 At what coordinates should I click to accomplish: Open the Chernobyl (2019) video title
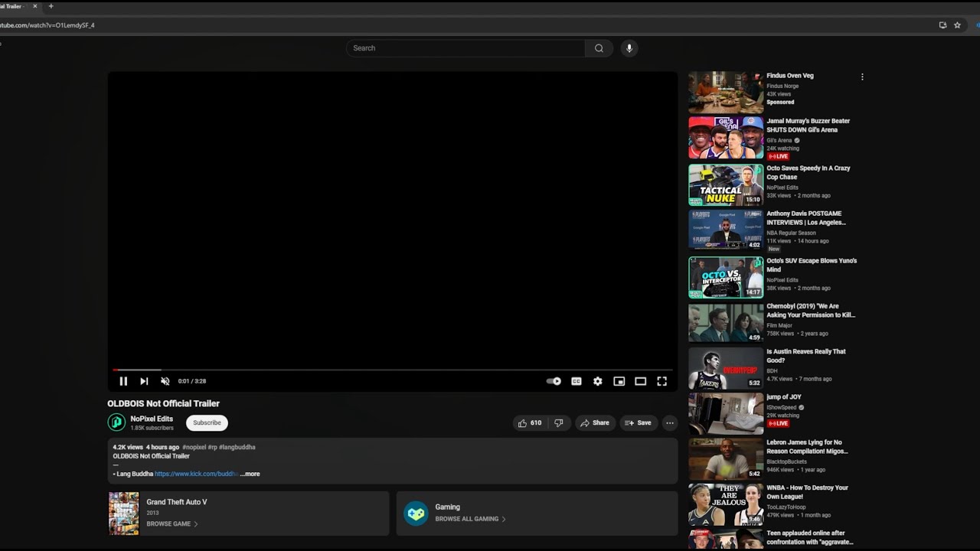tap(811, 311)
